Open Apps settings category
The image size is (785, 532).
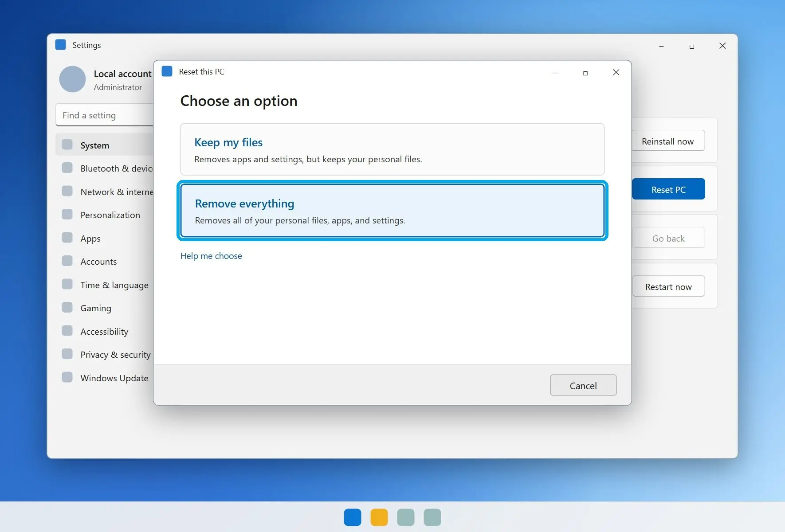[x=105, y=239]
